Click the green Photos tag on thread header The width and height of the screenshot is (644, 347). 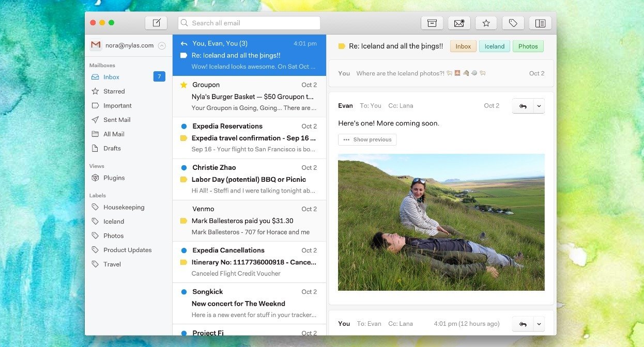(x=528, y=46)
